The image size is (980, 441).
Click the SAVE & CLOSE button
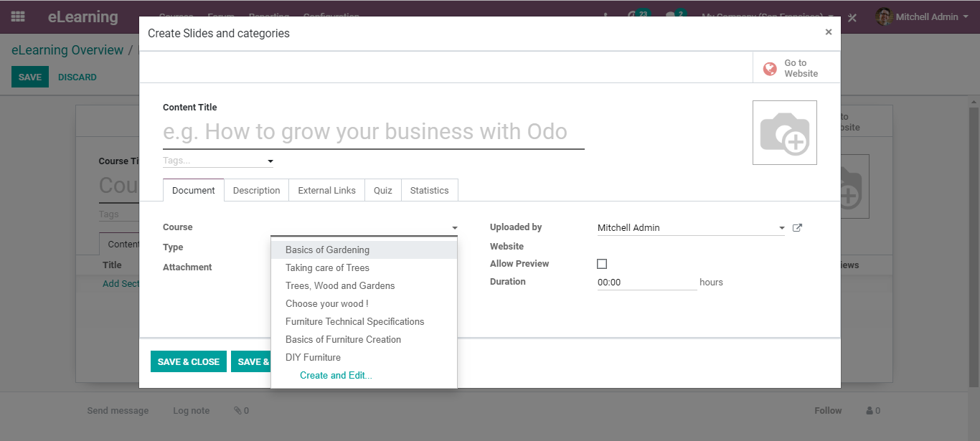pyautogui.click(x=189, y=361)
